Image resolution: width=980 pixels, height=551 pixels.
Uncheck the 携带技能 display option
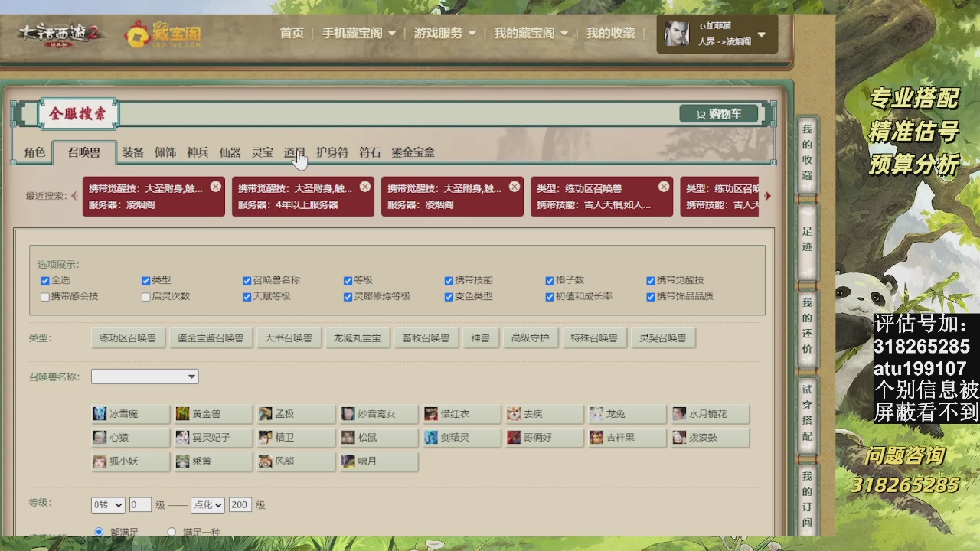tap(449, 281)
